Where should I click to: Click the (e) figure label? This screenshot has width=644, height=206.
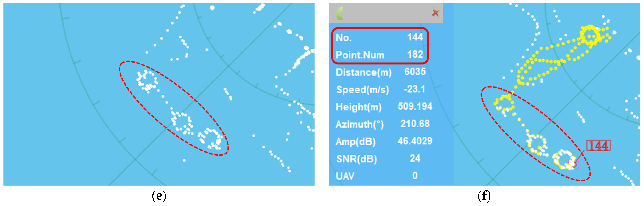pos(159,196)
